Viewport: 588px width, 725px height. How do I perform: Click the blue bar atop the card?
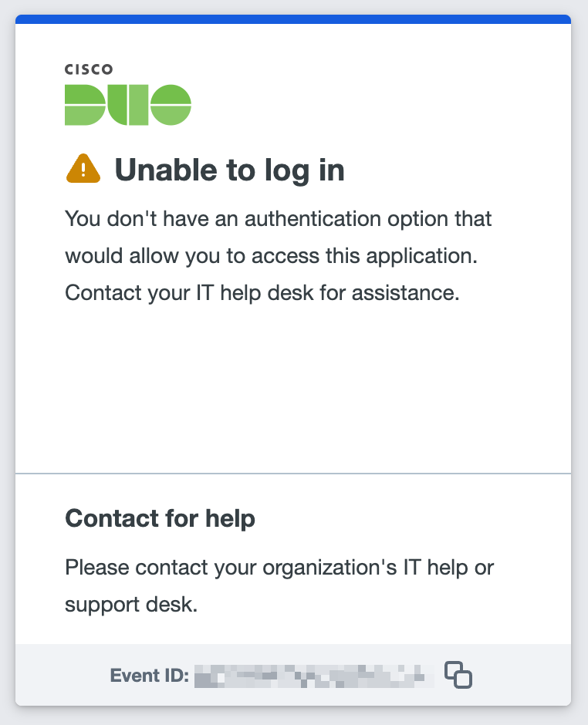(293, 19)
